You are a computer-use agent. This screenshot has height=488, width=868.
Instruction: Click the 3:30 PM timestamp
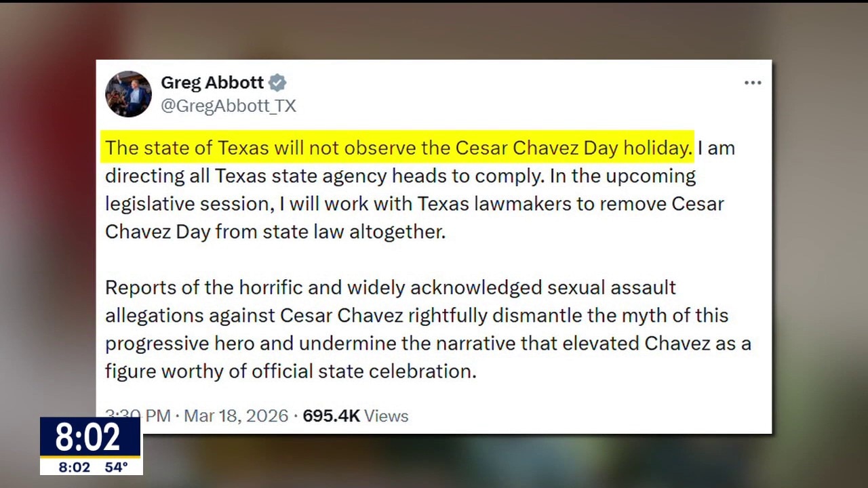(138, 415)
